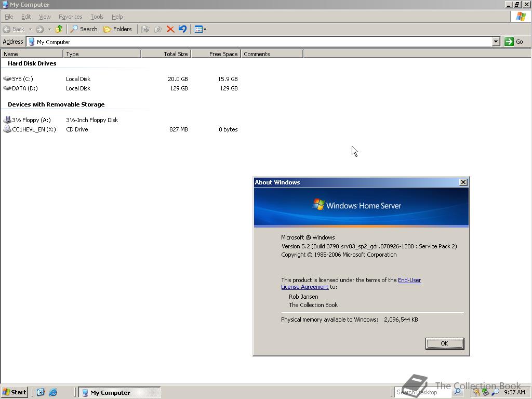Click the Comments column header

point(272,54)
